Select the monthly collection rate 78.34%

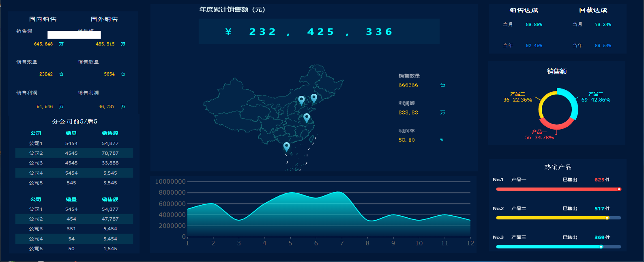click(x=603, y=24)
